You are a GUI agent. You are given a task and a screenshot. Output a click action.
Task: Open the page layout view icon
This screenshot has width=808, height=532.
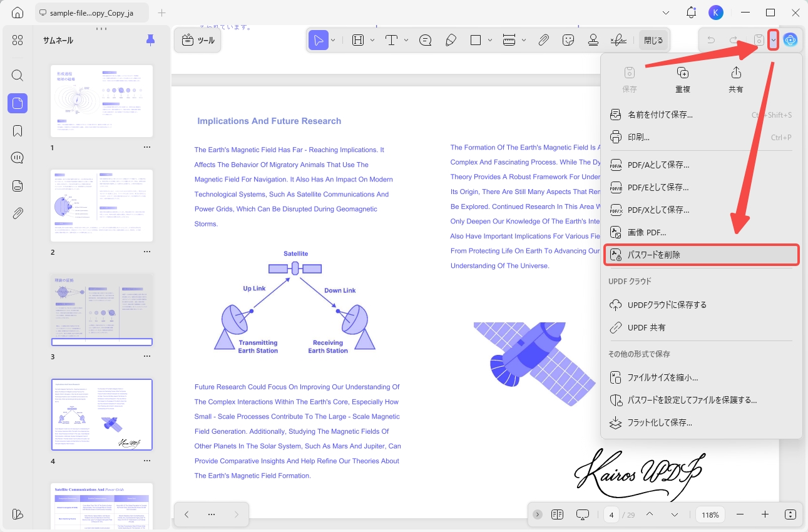(x=558, y=514)
